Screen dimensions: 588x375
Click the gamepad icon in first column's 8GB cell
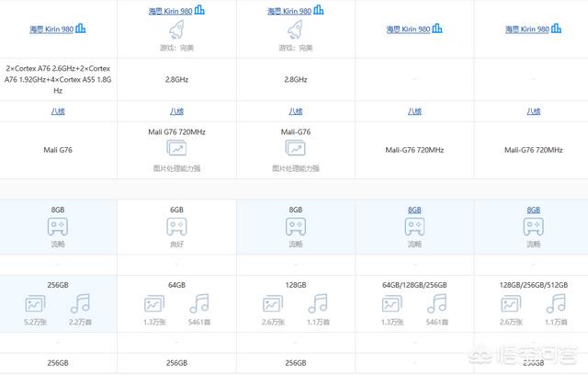(x=58, y=226)
